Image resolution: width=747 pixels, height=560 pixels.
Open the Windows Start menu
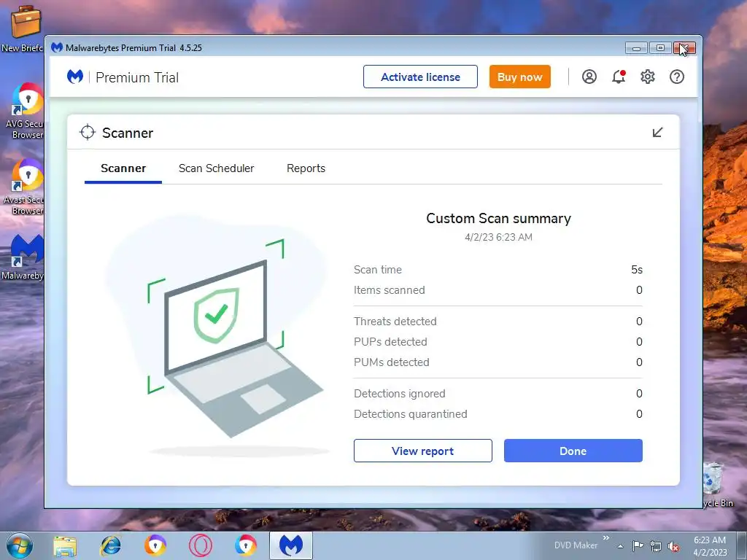coord(19,545)
